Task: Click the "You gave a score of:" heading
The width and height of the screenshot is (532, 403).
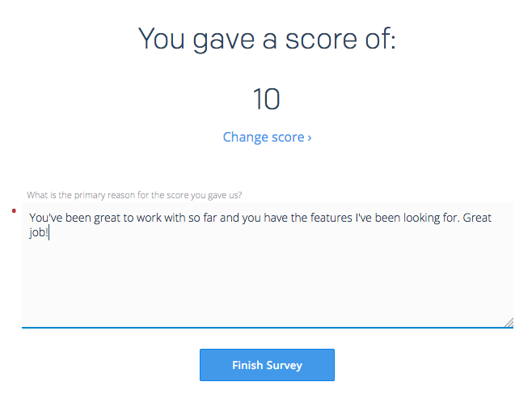Action: click(x=266, y=38)
